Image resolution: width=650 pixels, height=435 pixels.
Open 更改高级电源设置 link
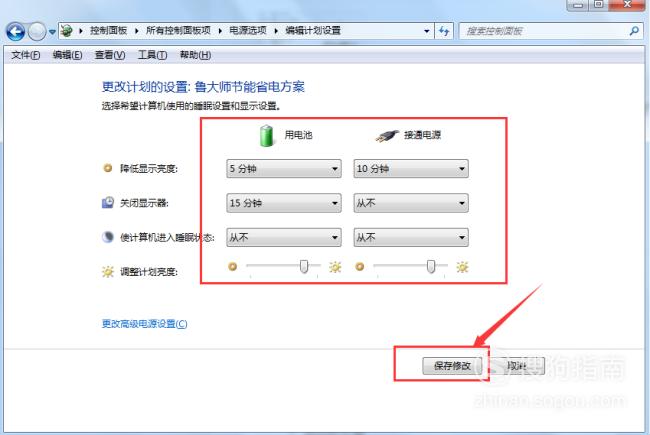tap(145, 323)
